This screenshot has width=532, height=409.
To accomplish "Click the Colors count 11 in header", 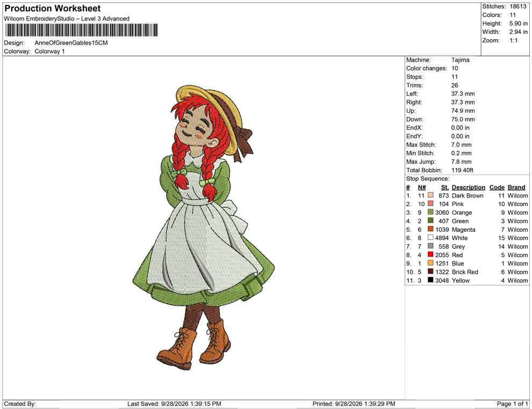I will point(513,15).
